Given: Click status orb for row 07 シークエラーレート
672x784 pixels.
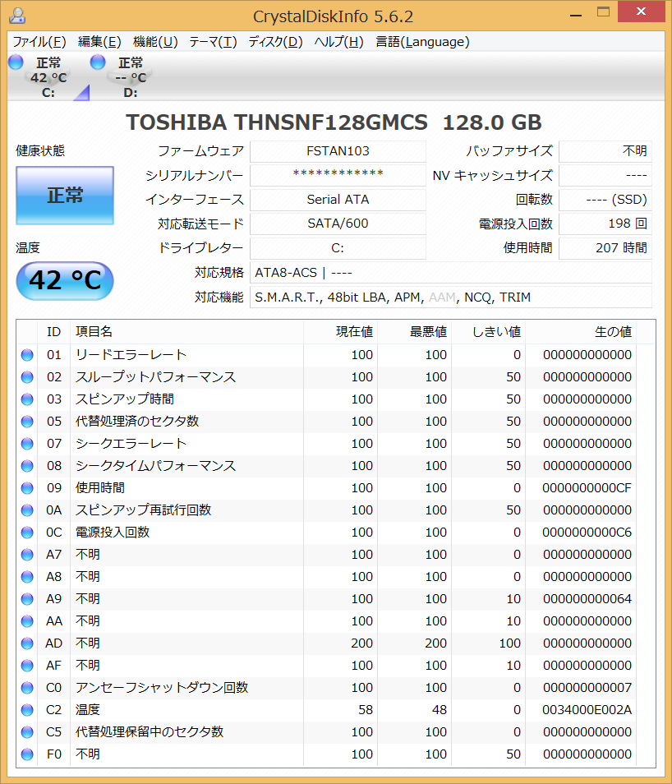Looking at the screenshot, I should 27,444.
